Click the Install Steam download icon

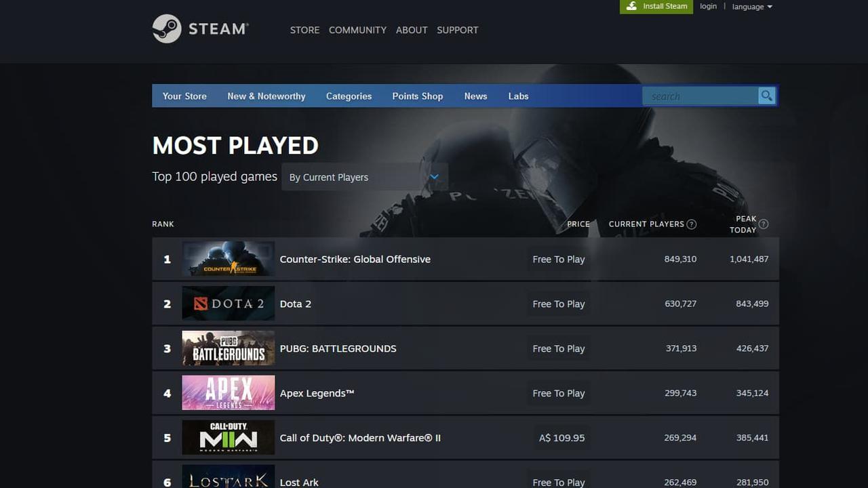(631, 6)
